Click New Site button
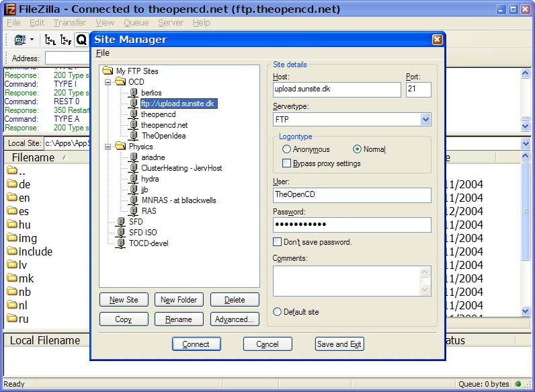The image size is (535, 392). (124, 300)
